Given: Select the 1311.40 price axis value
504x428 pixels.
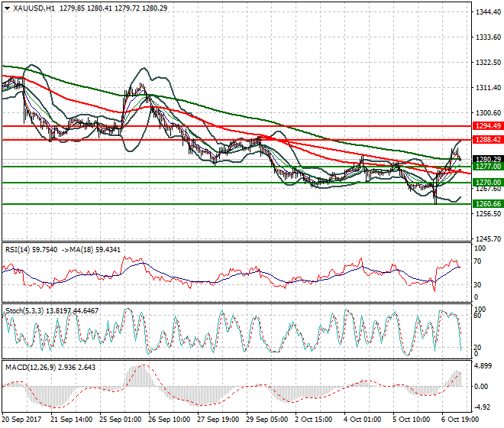Looking at the screenshot, I should click(488, 88).
